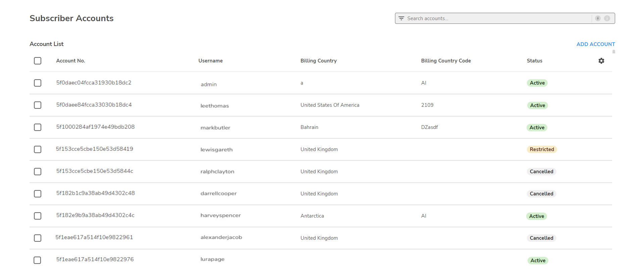Toggle the select-all checkbox in table header
644x274 pixels.
38,61
